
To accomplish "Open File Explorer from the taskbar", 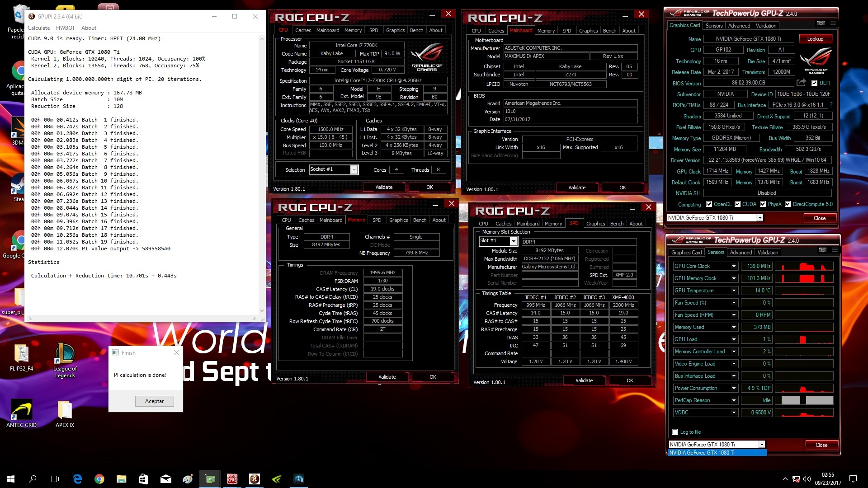I will [x=122, y=479].
